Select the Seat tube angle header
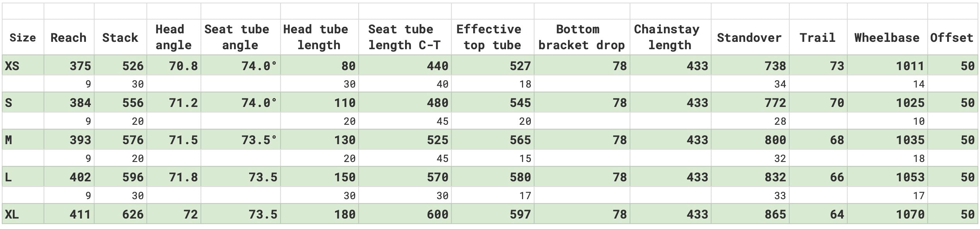 click(x=240, y=37)
